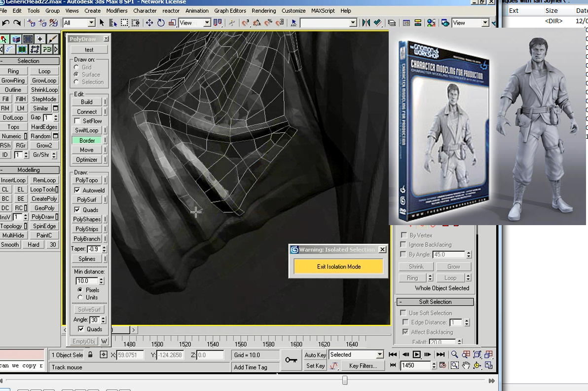The width and height of the screenshot is (588, 391).
Task: Click the GrowLoop button
Action: (44, 80)
